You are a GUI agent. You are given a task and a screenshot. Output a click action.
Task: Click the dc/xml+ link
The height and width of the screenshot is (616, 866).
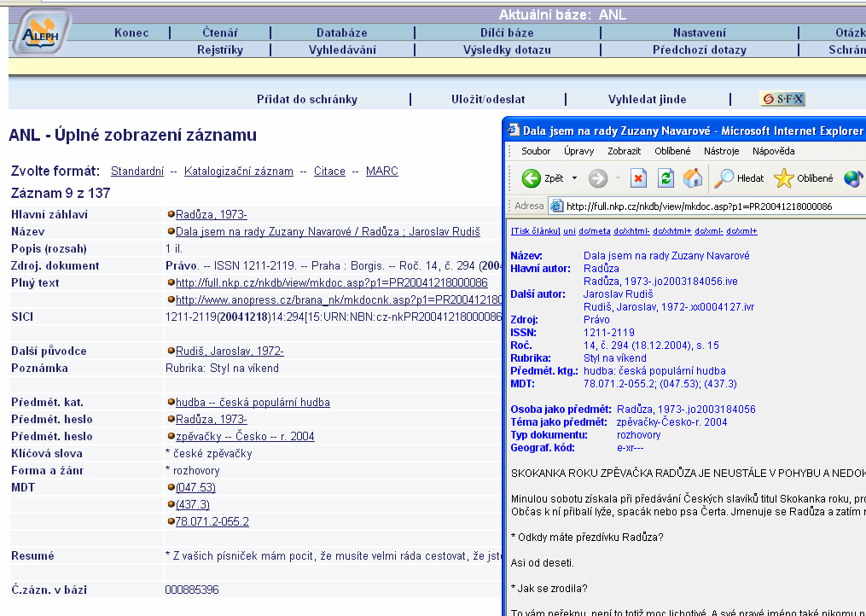click(x=741, y=231)
